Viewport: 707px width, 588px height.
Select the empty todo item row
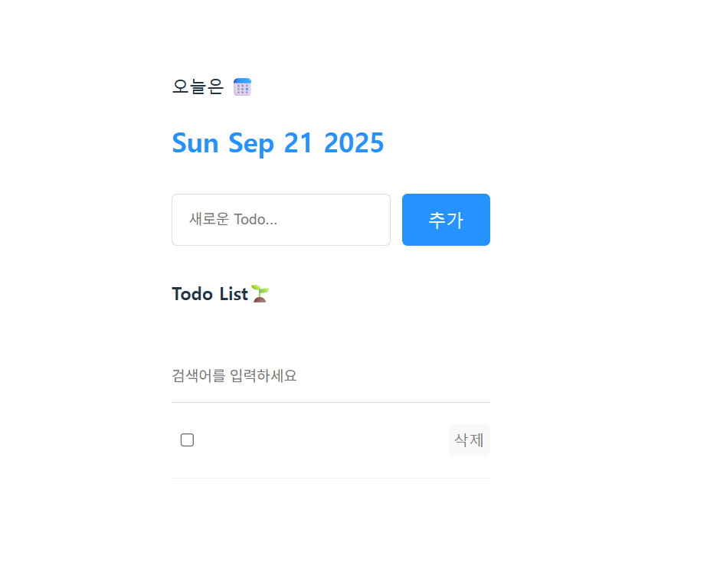pos(331,440)
